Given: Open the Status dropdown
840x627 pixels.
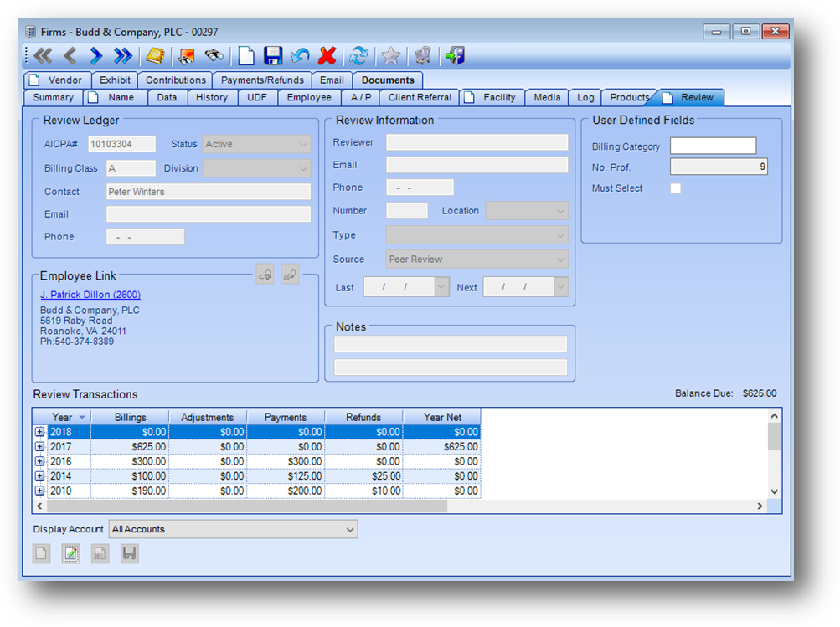Looking at the screenshot, I should [x=302, y=144].
